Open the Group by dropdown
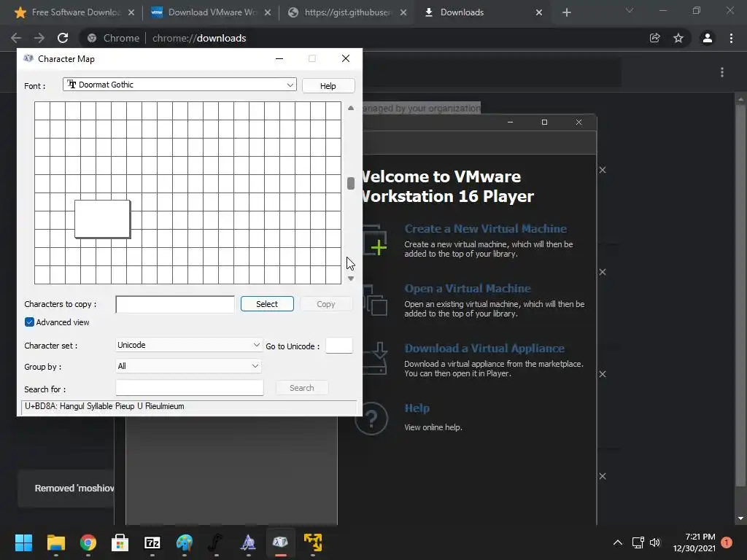Image resolution: width=747 pixels, height=560 pixels. tap(189, 366)
